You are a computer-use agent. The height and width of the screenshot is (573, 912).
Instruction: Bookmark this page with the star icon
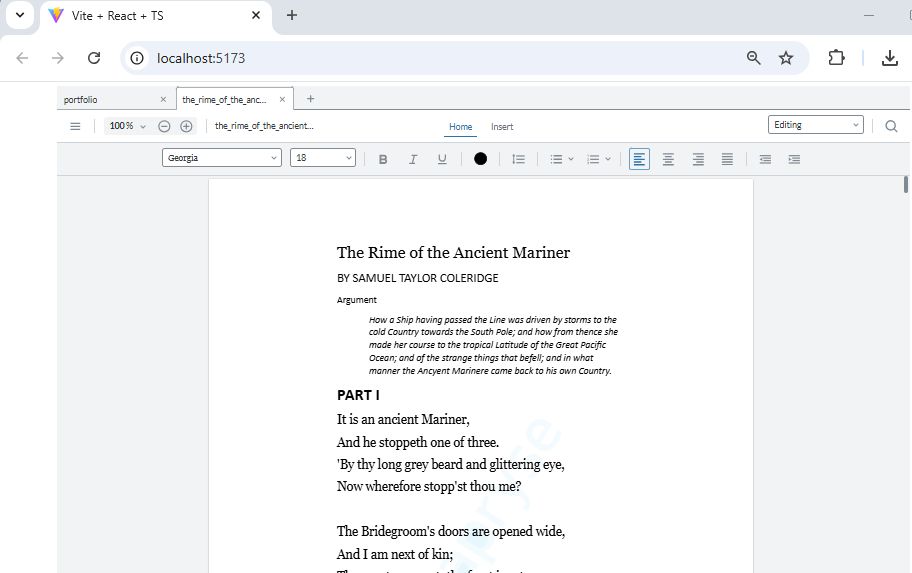tap(786, 58)
